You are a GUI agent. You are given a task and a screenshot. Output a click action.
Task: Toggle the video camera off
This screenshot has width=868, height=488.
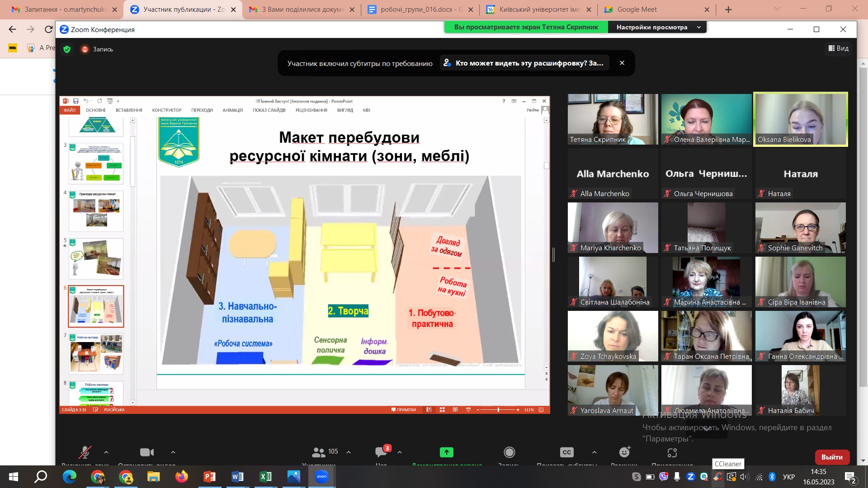point(146,452)
